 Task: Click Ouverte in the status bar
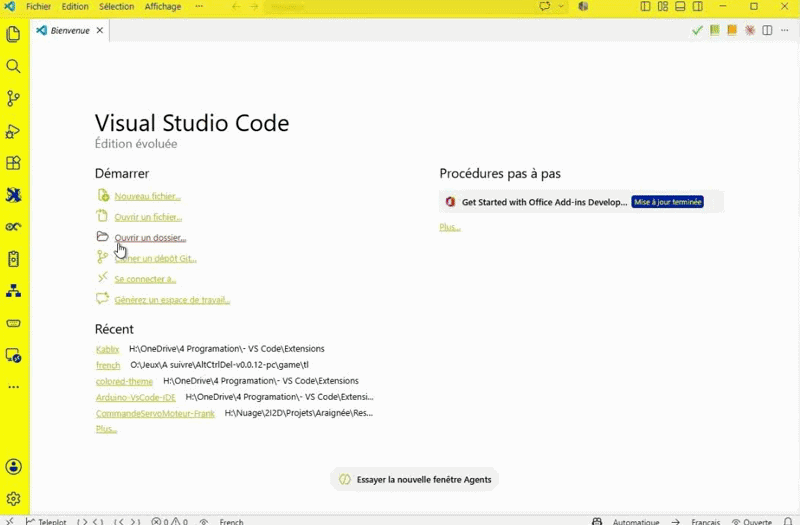tap(752, 521)
